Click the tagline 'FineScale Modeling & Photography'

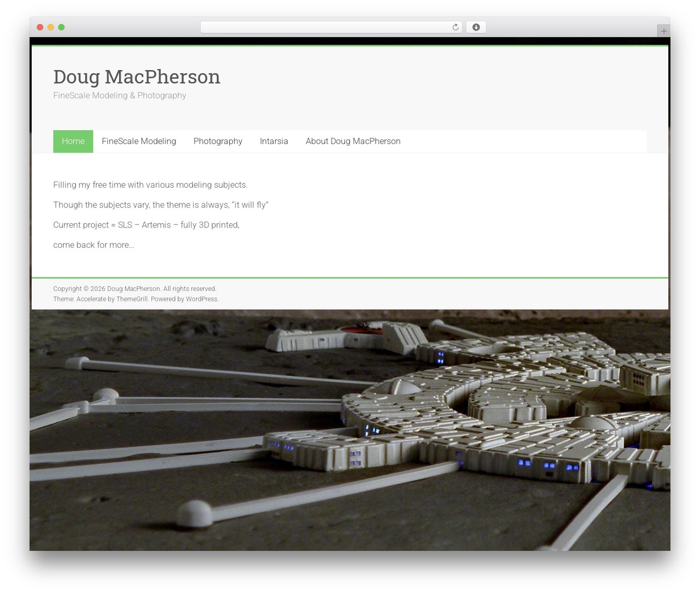tap(120, 95)
